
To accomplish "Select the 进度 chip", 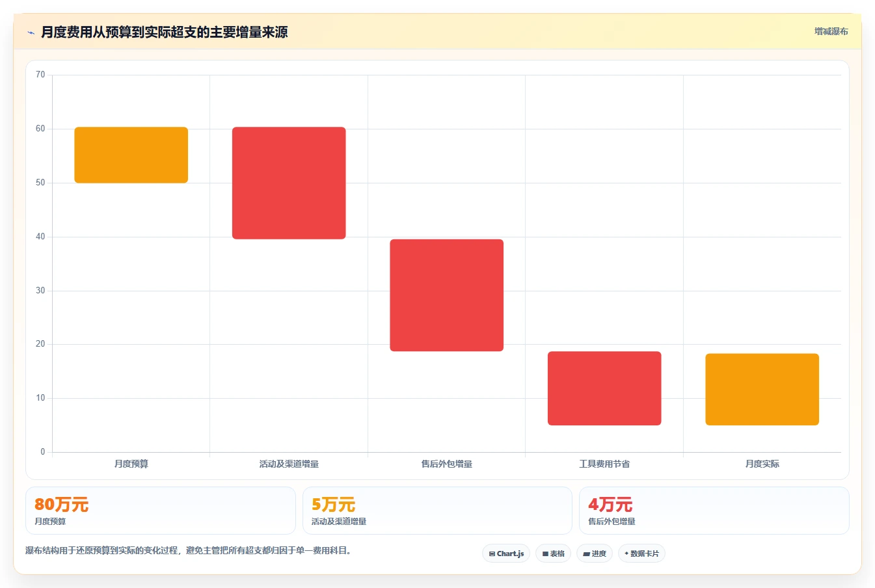I will [595, 554].
